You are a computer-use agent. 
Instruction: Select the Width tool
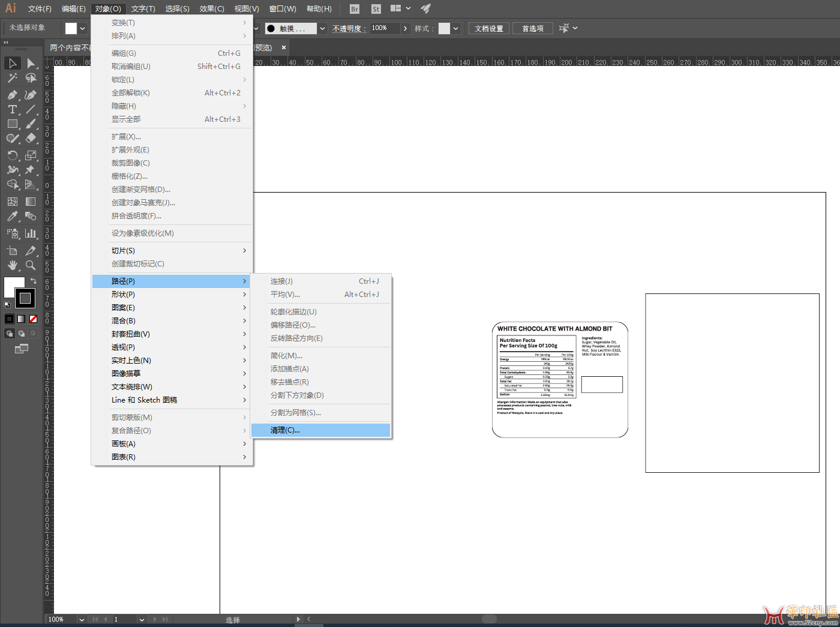coord(13,170)
